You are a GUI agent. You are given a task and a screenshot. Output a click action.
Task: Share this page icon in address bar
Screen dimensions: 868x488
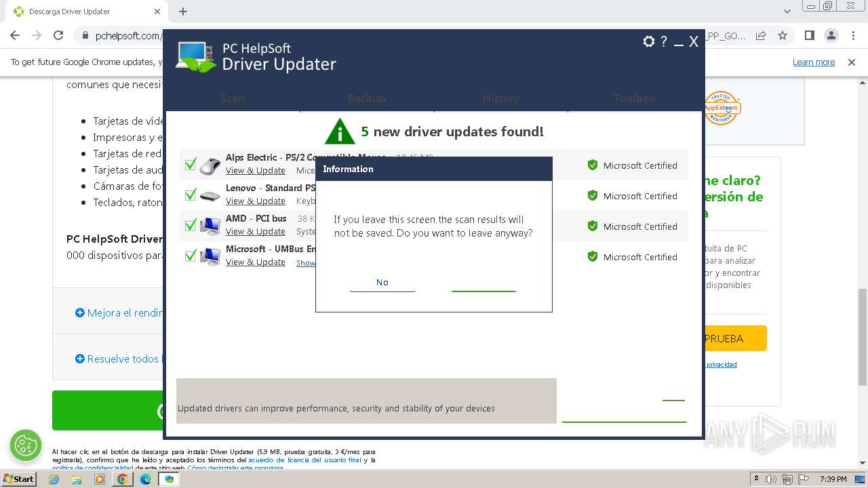click(761, 35)
